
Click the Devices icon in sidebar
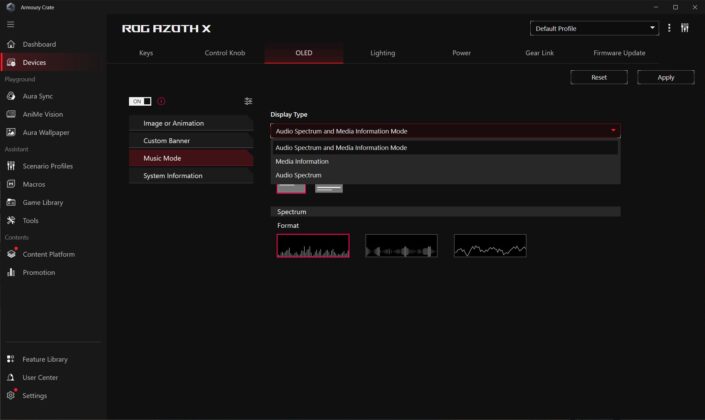pyautogui.click(x=11, y=62)
